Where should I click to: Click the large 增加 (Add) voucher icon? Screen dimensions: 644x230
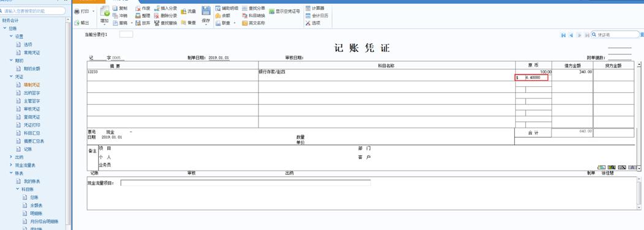(105, 12)
